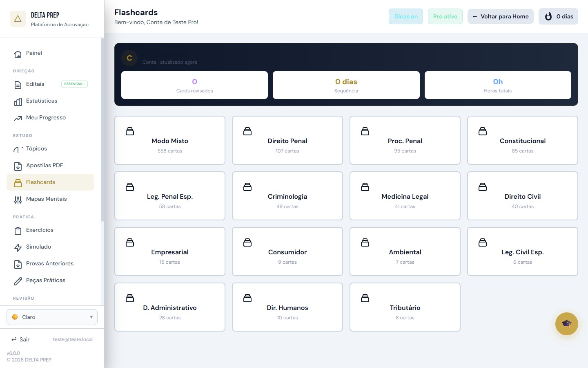Click the card stack icon on Direito Penal
This screenshot has width=588, height=368.
[247, 131]
